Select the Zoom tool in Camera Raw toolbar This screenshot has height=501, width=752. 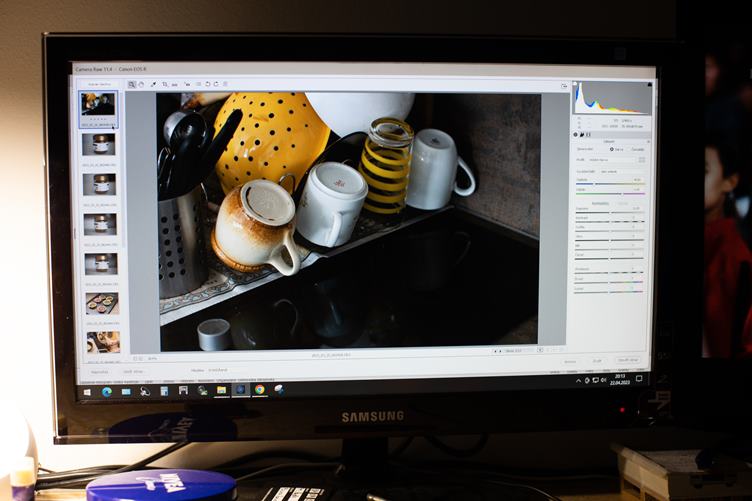pyautogui.click(x=132, y=84)
